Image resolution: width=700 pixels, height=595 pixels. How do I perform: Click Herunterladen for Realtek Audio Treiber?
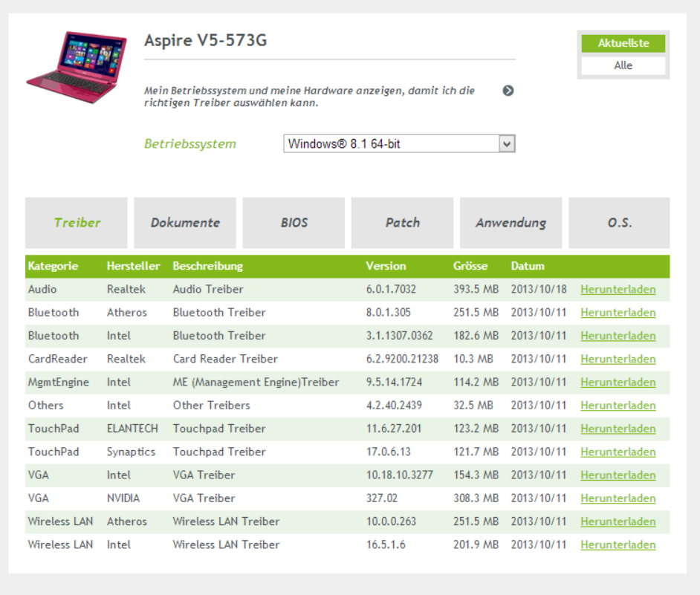point(618,289)
